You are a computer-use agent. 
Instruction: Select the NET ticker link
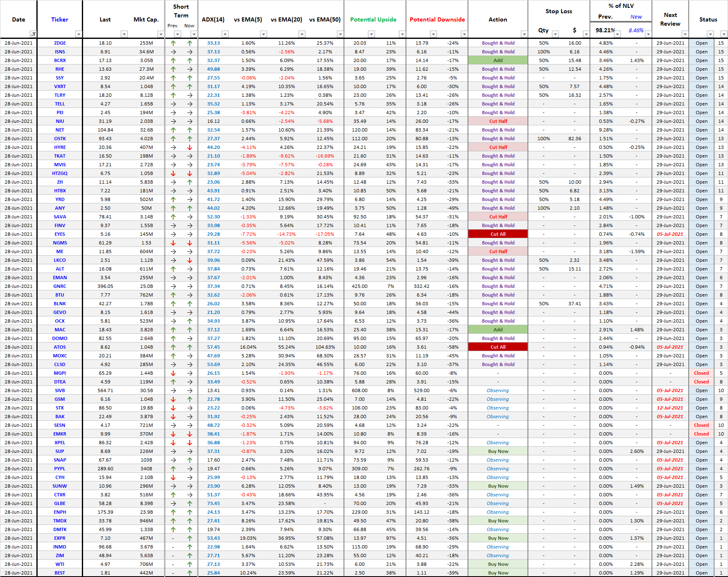[x=60, y=130]
